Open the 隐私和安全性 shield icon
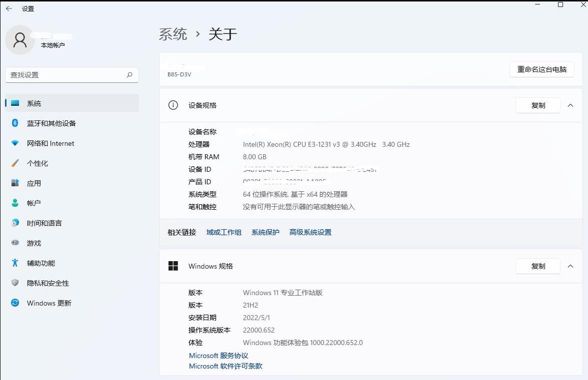 [15, 283]
